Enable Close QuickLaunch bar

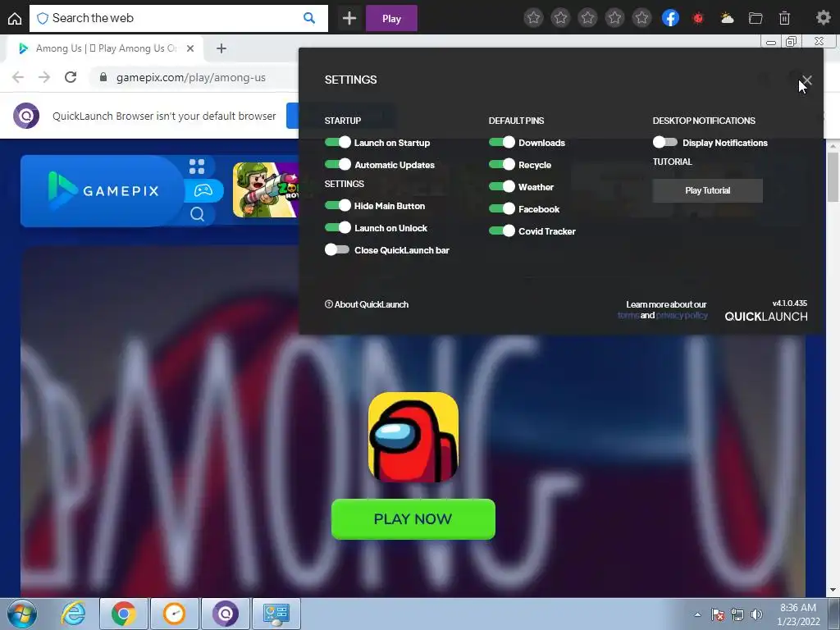(x=337, y=249)
